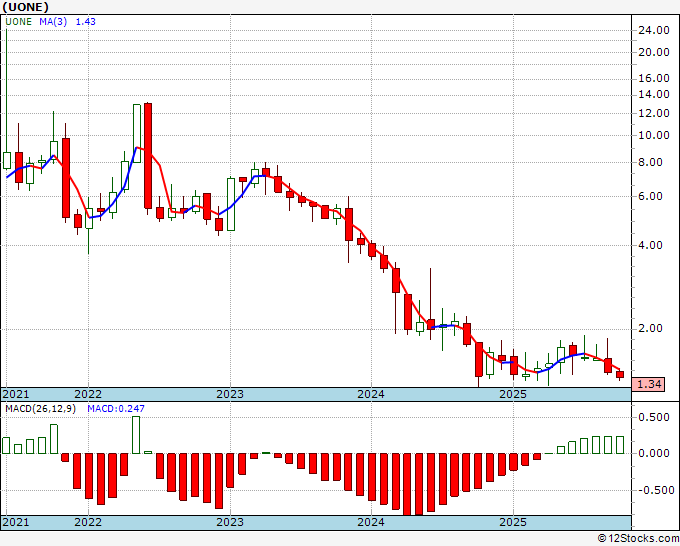This screenshot has height=546, width=680.
Task: Click the 10.00 price axis label
Action: [655, 135]
